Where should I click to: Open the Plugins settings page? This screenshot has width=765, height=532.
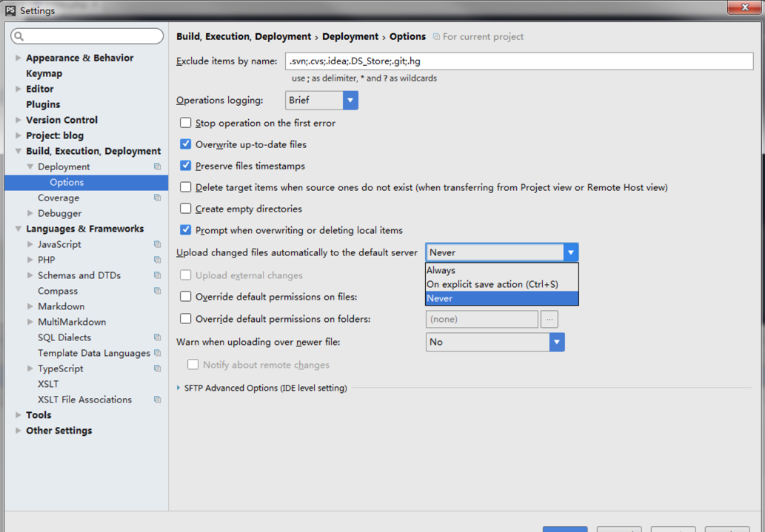(43, 104)
